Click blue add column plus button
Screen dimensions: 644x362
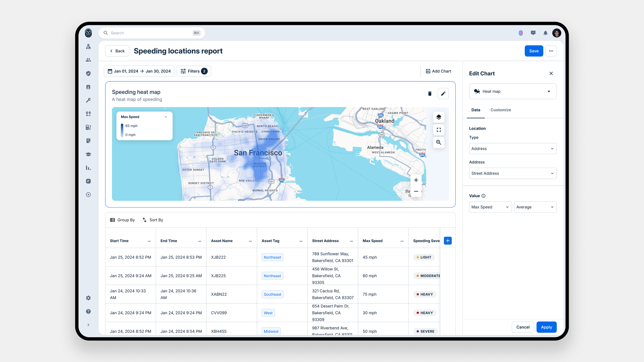[x=448, y=241]
